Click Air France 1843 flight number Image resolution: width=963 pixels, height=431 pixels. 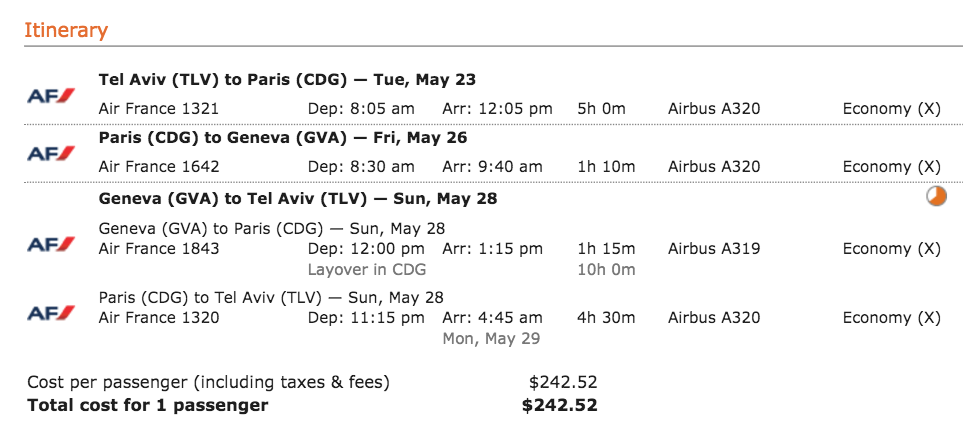pyautogui.click(x=158, y=249)
